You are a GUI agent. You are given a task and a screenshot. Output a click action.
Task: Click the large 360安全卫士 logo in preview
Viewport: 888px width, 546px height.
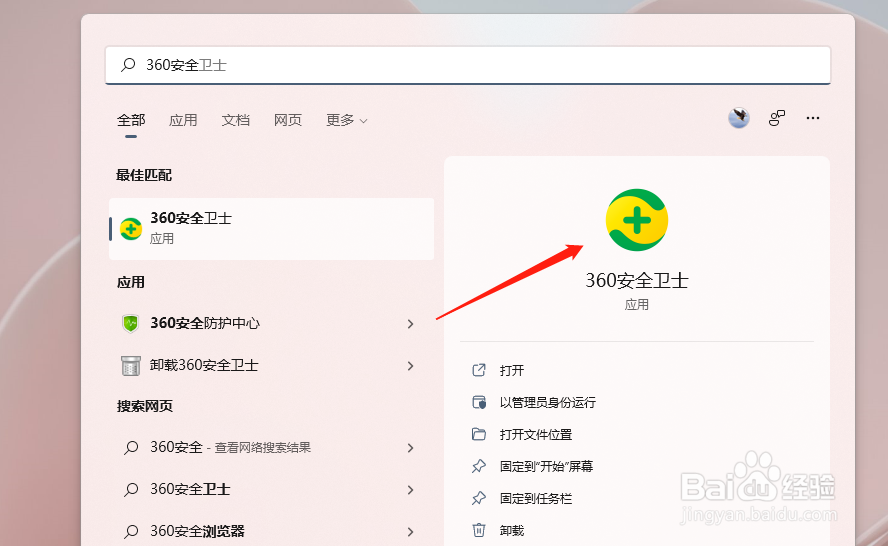637,220
